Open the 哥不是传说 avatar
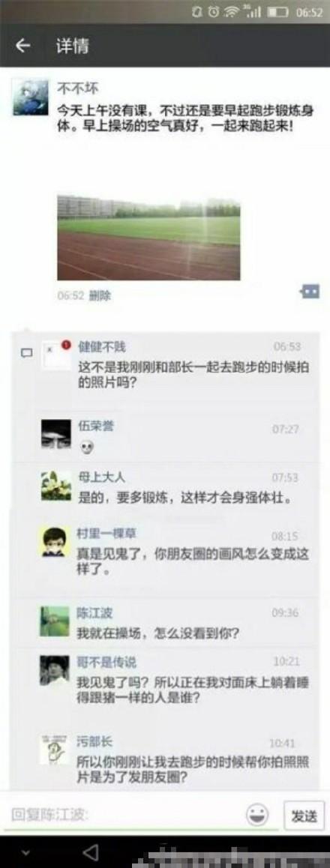The width and height of the screenshot is (330, 868). point(55,670)
